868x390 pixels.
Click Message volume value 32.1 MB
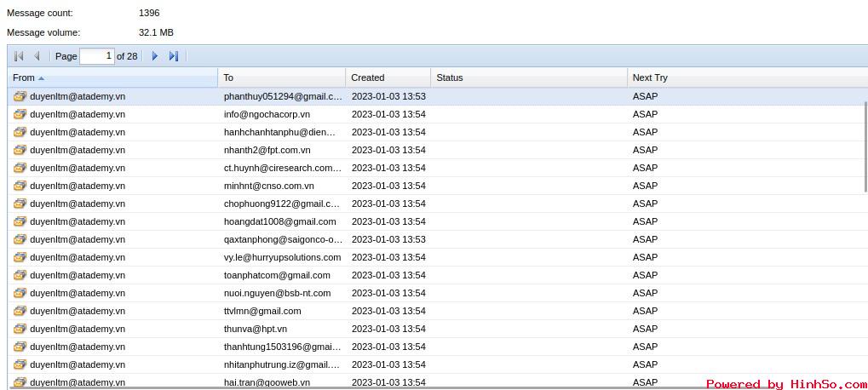tap(156, 32)
